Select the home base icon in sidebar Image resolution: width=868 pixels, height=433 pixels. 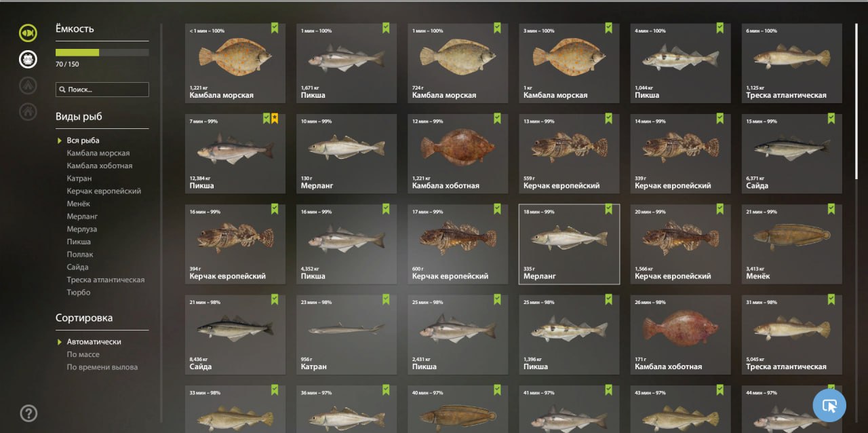point(28,111)
